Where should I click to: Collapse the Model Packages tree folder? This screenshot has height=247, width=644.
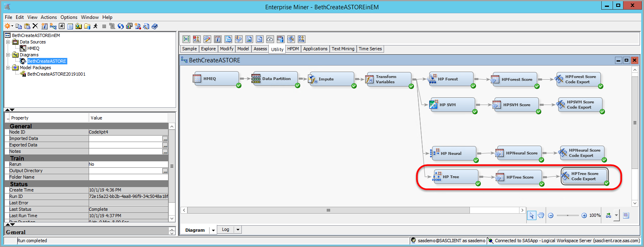tap(8, 68)
